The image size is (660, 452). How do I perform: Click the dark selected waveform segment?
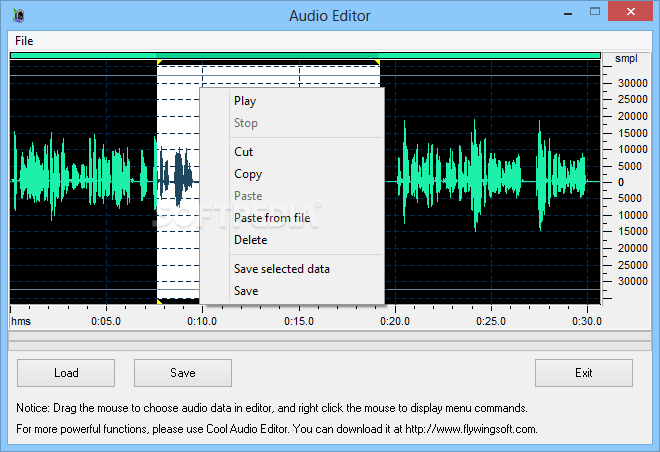pyautogui.click(x=176, y=177)
